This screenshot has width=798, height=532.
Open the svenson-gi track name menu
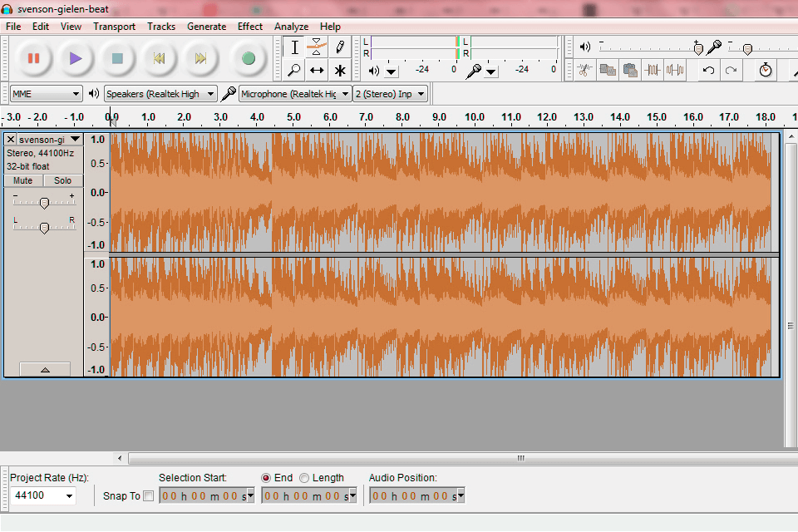click(x=49, y=140)
